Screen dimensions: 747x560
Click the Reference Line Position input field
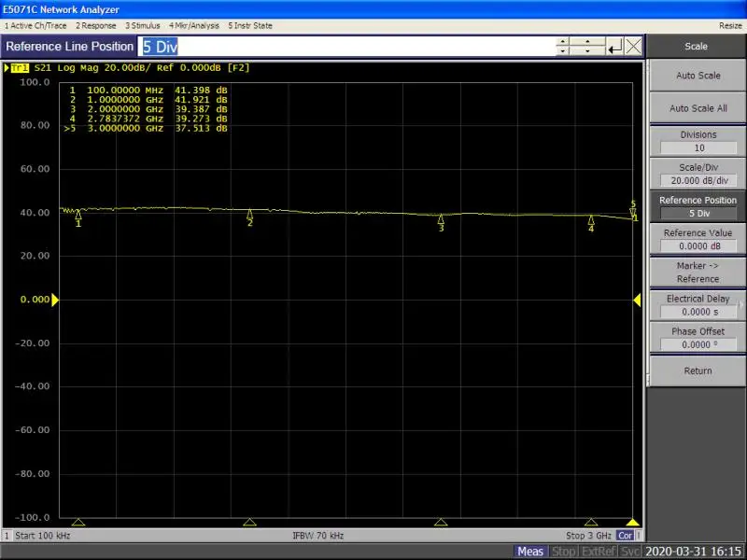(x=345, y=47)
